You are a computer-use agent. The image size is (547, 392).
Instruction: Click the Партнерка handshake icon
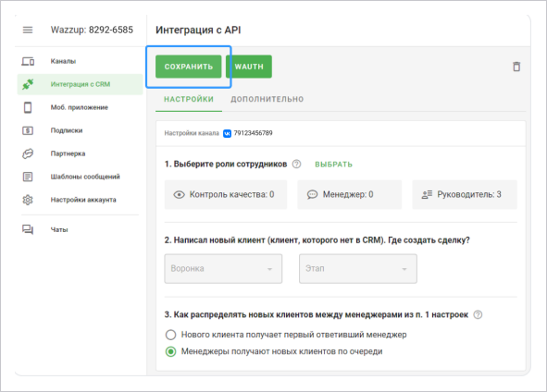click(x=28, y=153)
